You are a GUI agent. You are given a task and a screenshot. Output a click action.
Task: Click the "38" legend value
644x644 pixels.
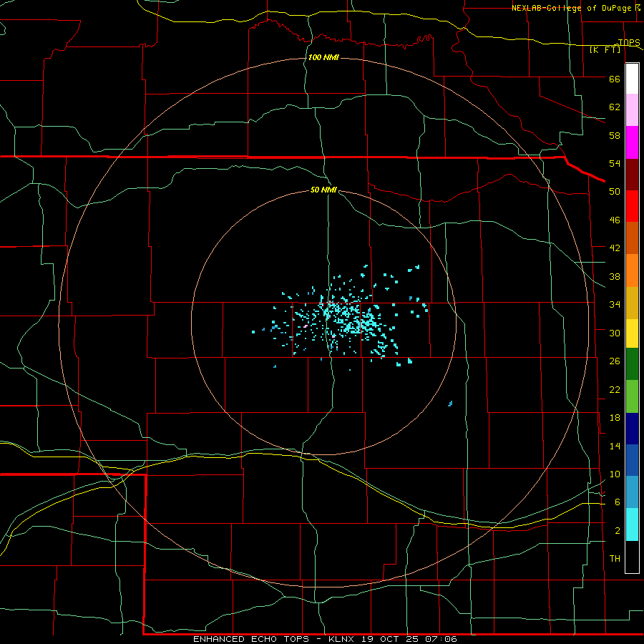coord(615,277)
